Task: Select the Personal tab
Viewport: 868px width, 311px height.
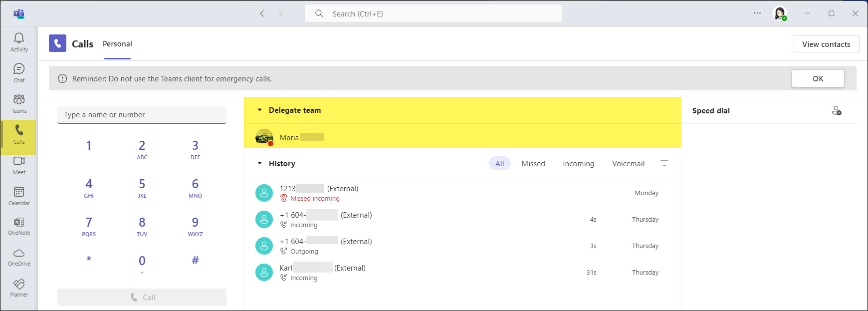Action: (x=117, y=44)
